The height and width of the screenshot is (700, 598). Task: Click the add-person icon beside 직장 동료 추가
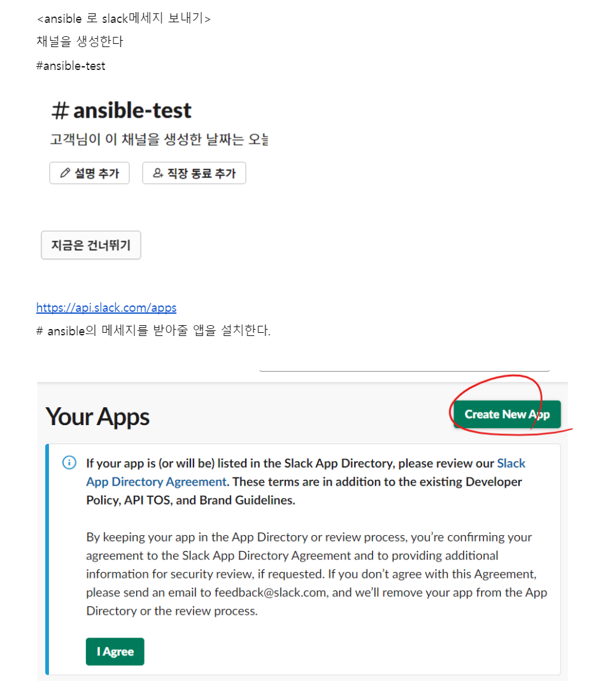158,172
